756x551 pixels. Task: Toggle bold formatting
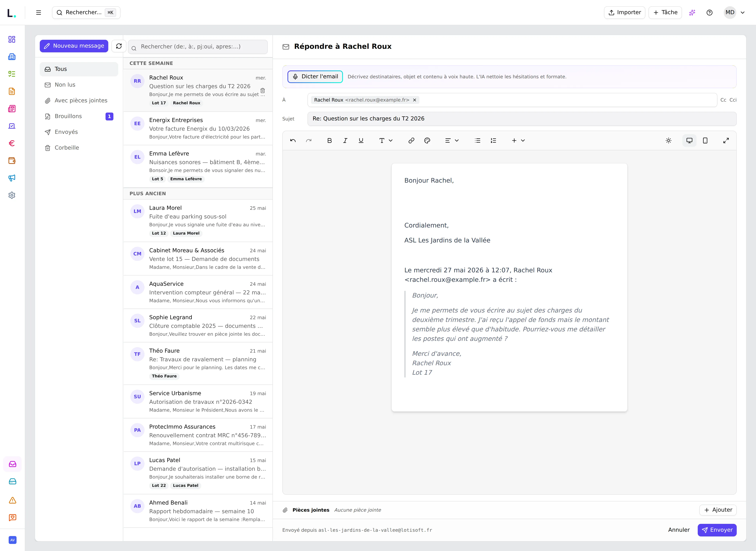tap(329, 141)
